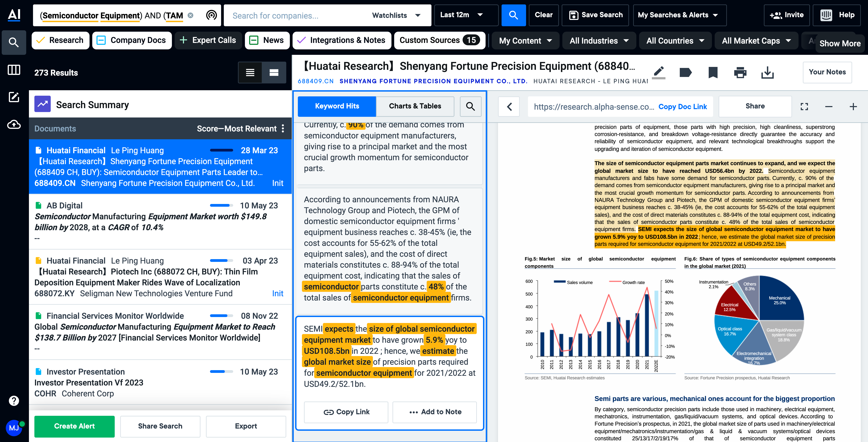Zoom out of the document with minus
The image size is (868, 442).
[829, 107]
